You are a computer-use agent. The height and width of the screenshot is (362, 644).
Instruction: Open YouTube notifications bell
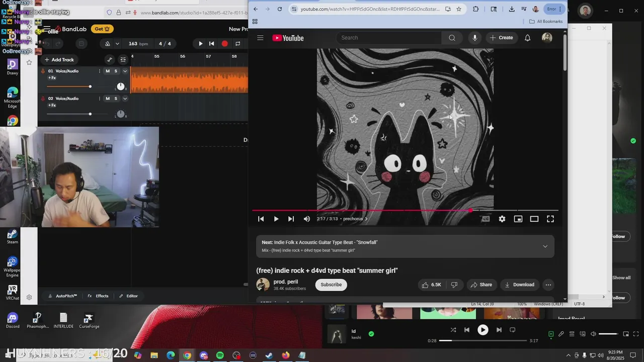[527, 38]
